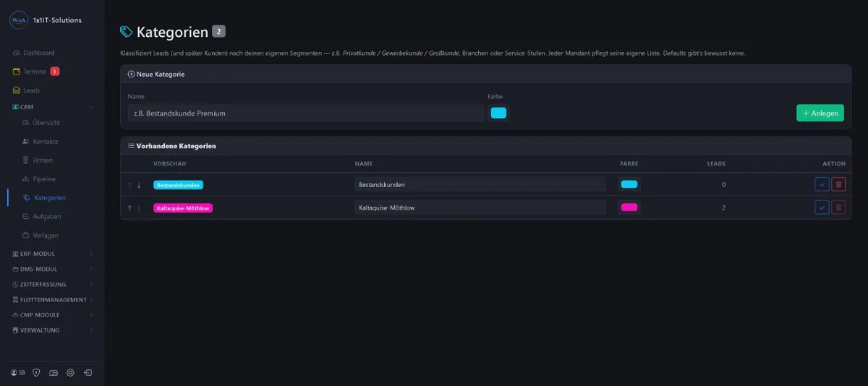Click the category count badge showing 2
The height and width of the screenshot is (386, 868).
(x=219, y=31)
